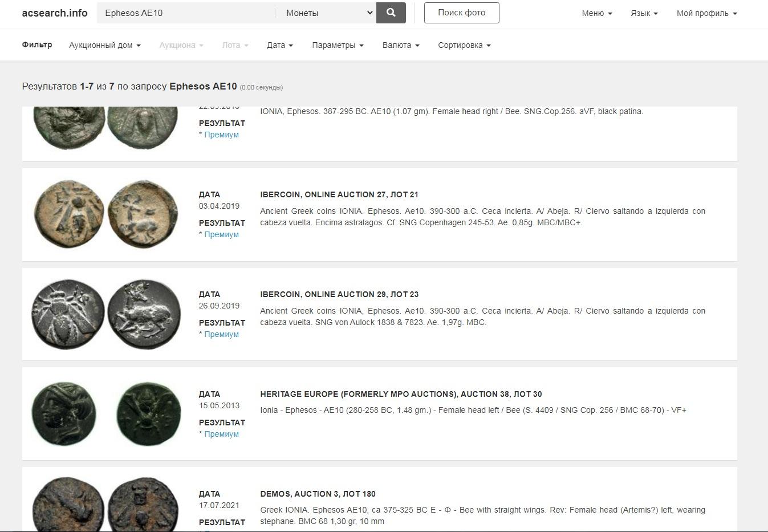Click the date 15.05.2013
Image resolution: width=768 pixels, height=532 pixels.
[x=219, y=405]
